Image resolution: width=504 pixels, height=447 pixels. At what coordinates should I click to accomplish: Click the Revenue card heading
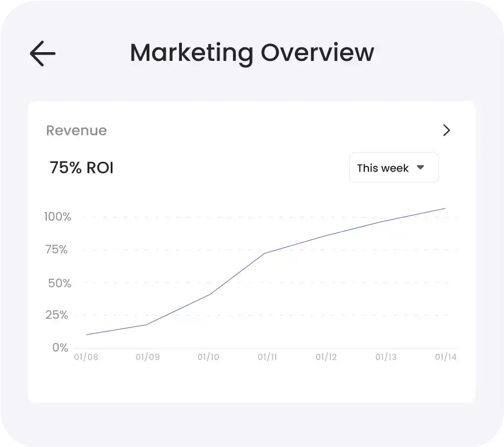click(76, 130)
